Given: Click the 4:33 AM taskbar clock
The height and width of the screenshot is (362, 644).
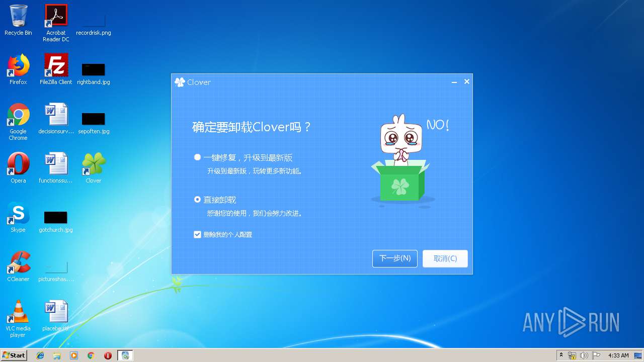Looking at the screenshot, I should 618,355.
